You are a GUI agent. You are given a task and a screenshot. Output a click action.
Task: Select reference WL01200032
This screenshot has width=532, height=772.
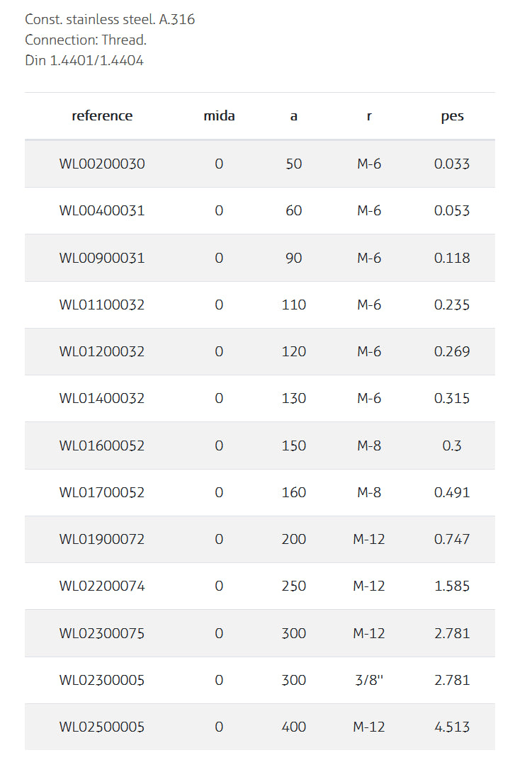pyautogui.click(x=102, y=351)
